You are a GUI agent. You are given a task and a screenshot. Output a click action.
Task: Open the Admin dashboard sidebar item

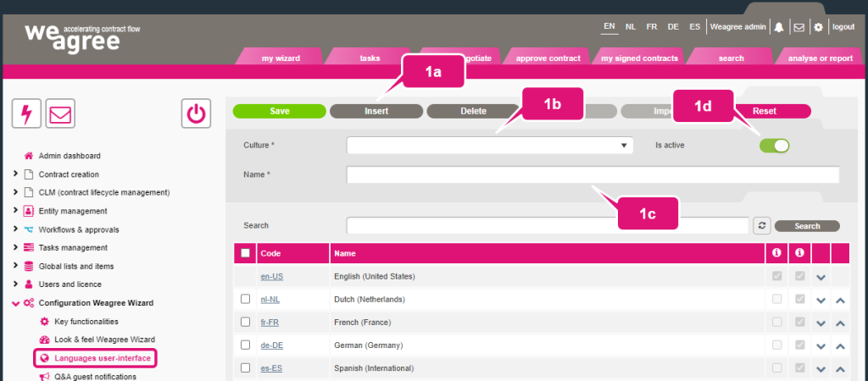click(70, 156)
